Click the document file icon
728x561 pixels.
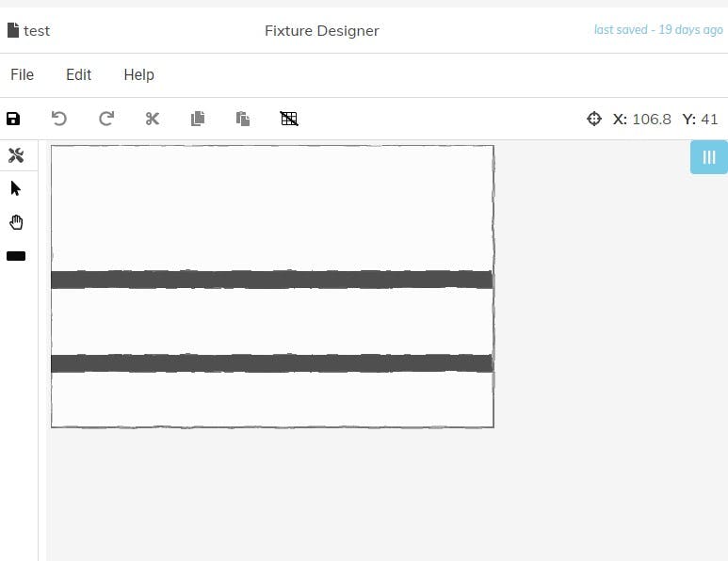click(13, 30)
